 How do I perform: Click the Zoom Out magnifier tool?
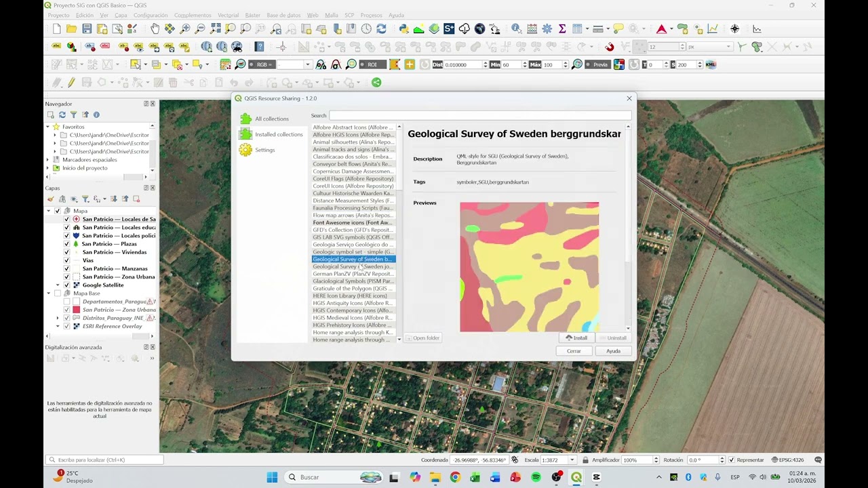pos(200,28)
